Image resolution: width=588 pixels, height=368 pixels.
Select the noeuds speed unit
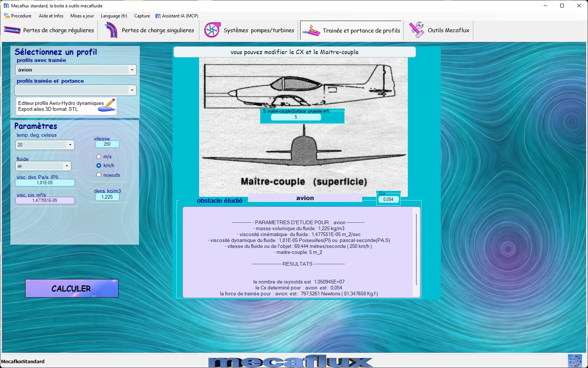[99, 175]
